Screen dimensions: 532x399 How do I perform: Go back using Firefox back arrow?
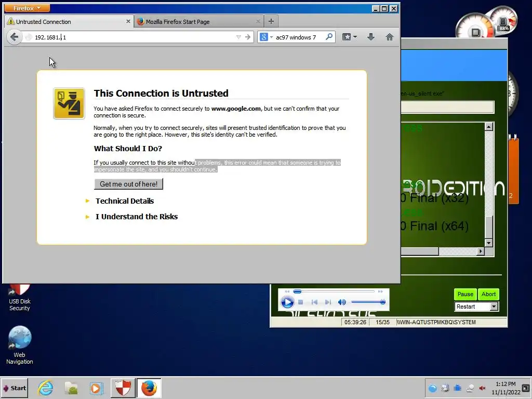[14, 37]
